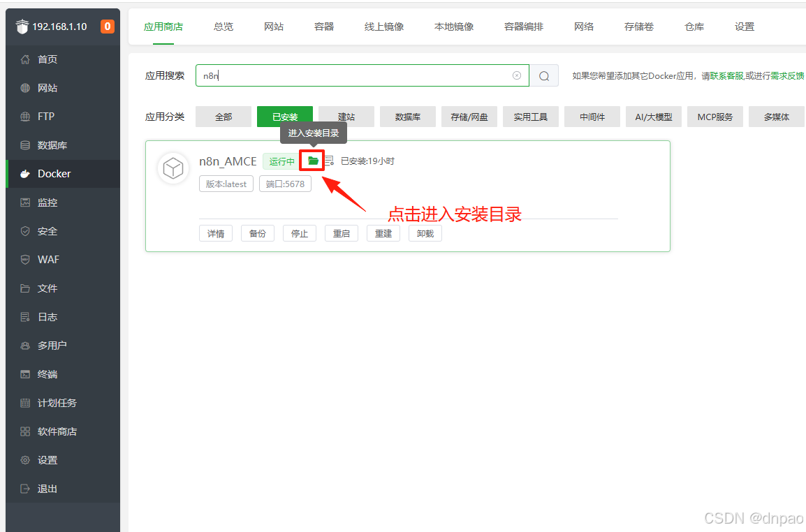Click the 版本:latest tag
This screenshot has width=806, height=532.
(226, 184)
